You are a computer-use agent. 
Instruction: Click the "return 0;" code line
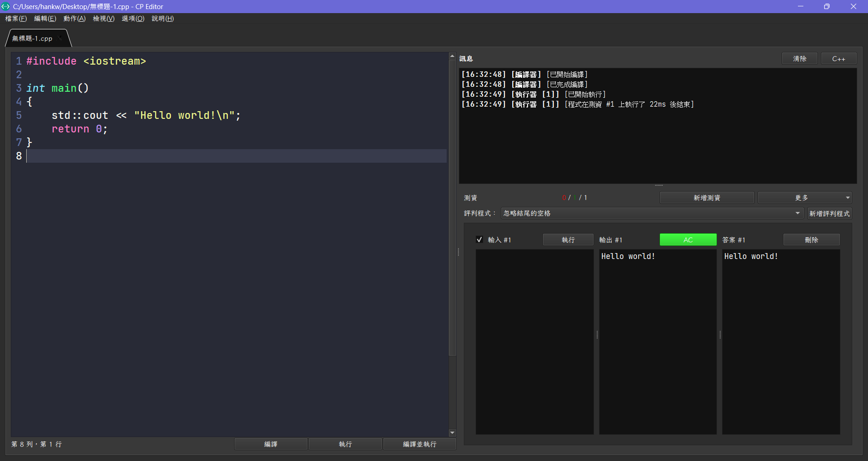click(80, 129)
